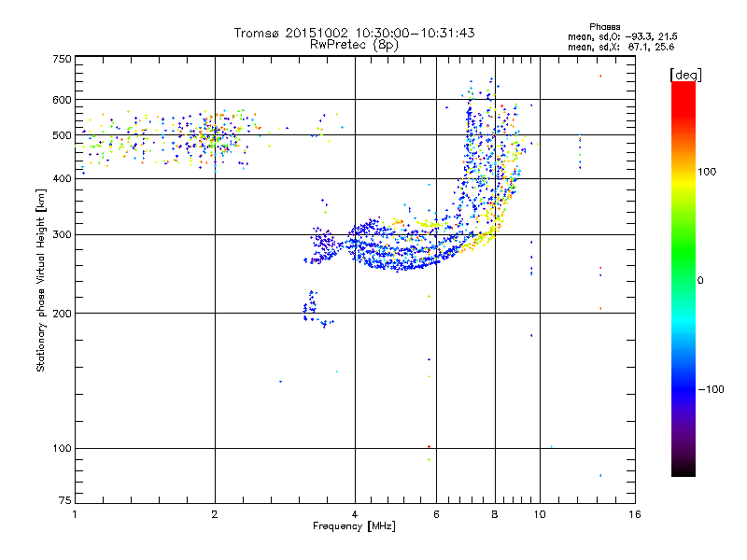Click the x-axis tick label '10'
Viewport: 747px width, 560px height.
coord(540,514)
